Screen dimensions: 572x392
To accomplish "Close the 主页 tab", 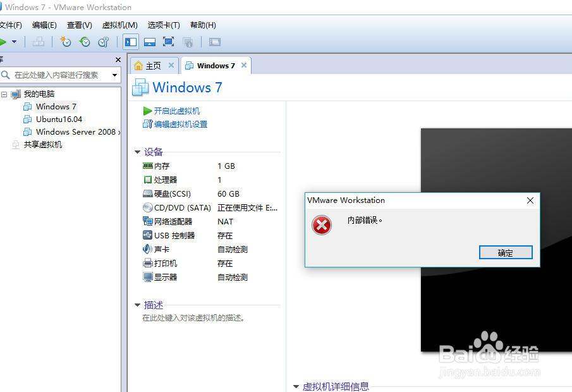I will [171, 65].
